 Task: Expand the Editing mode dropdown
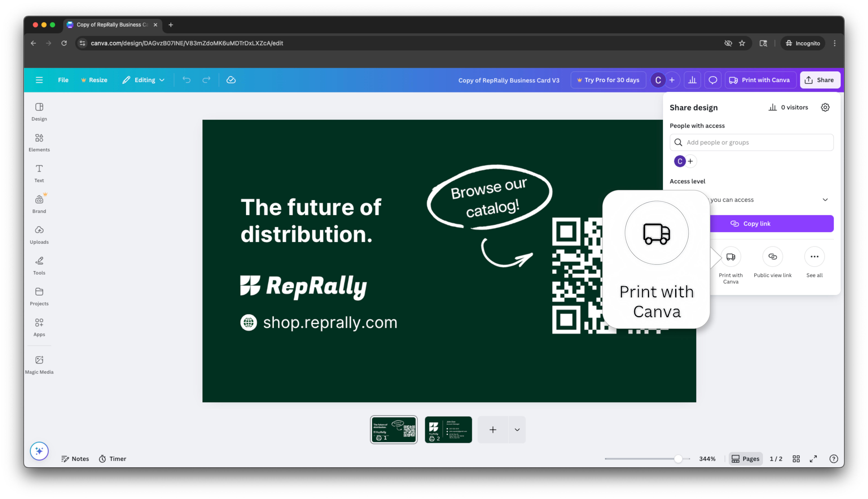pyautogui.click(x=144, y=80)
